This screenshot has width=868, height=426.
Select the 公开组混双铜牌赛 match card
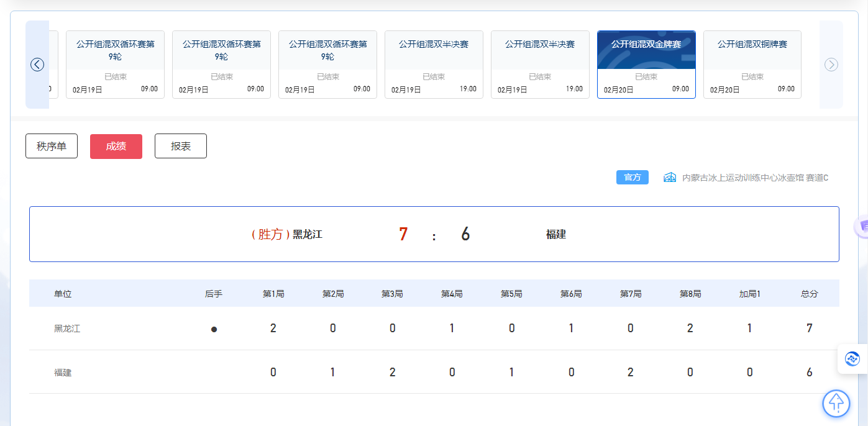coord(752,65)
